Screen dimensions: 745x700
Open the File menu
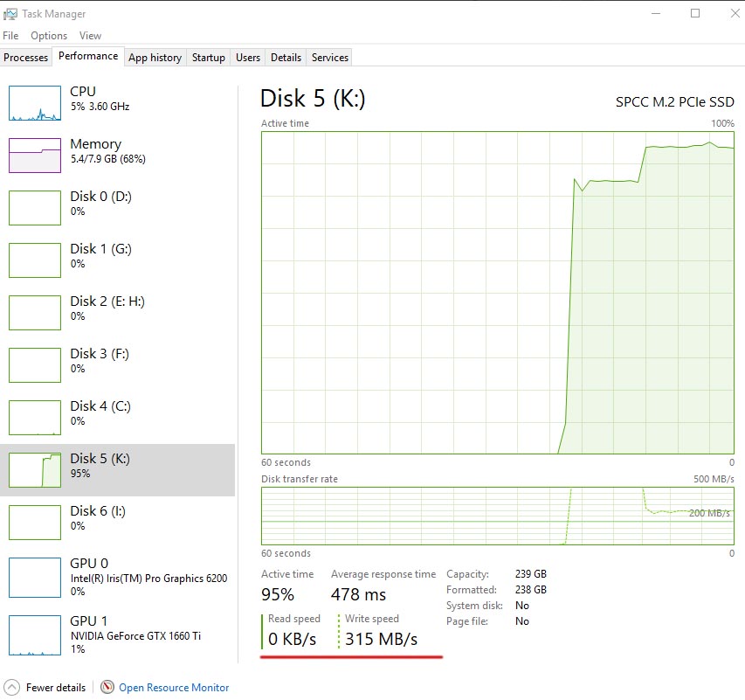[10, 36]
